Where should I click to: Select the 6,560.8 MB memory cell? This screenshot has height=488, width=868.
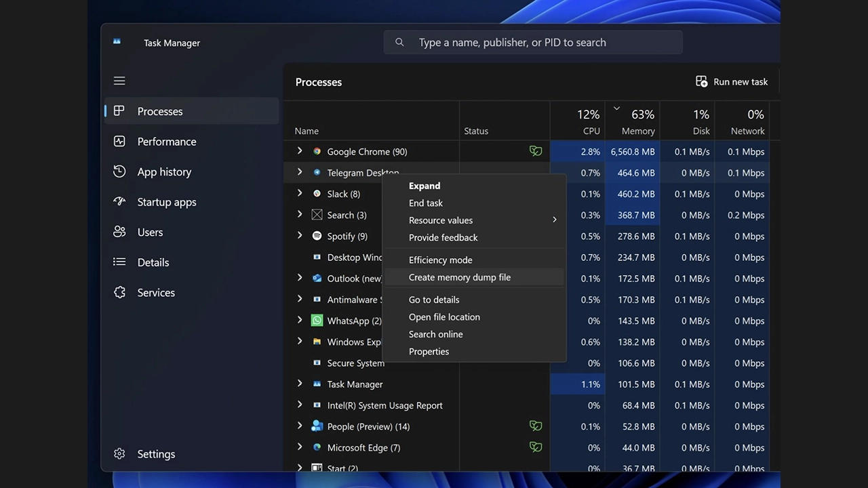click(632, 151)
